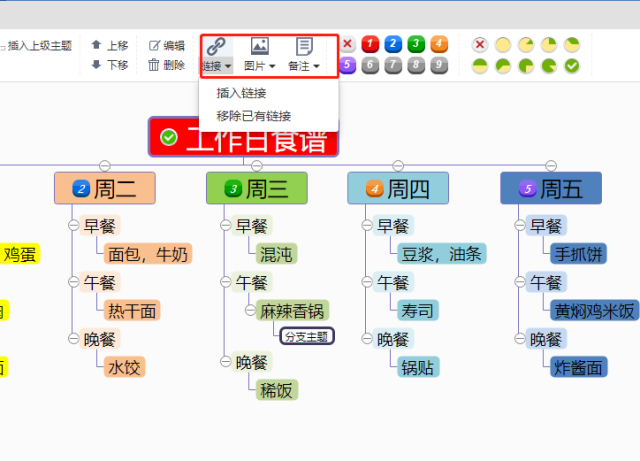The image size is (640, 461).
Task: Collapse 午餐 under 周五
Action: [x=520, y=282]
